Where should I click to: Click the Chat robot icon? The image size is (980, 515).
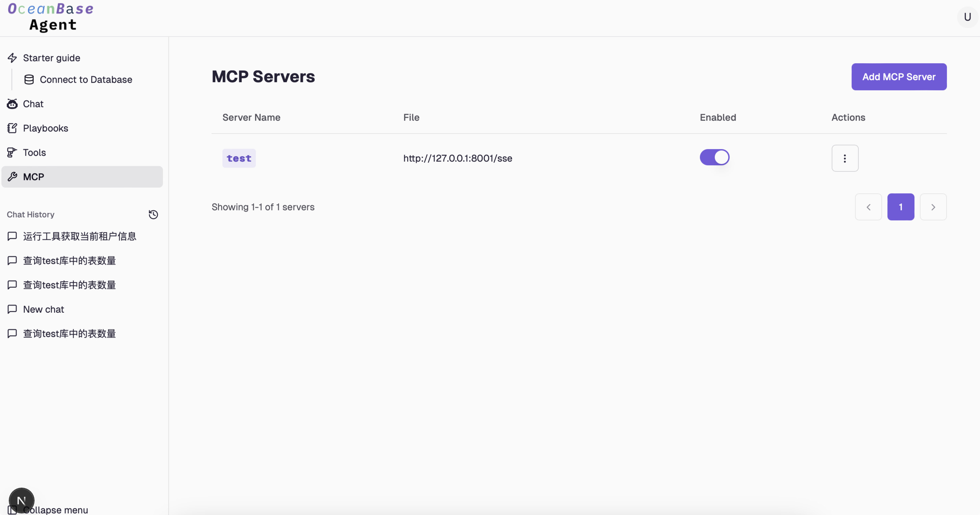pyautogui.click(x=12, y=104)
